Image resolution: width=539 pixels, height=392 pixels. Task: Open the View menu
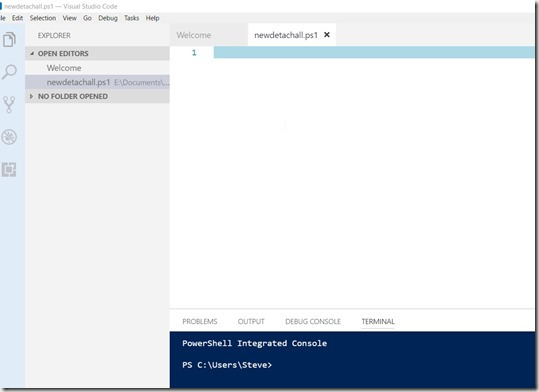tap(69, 18)
